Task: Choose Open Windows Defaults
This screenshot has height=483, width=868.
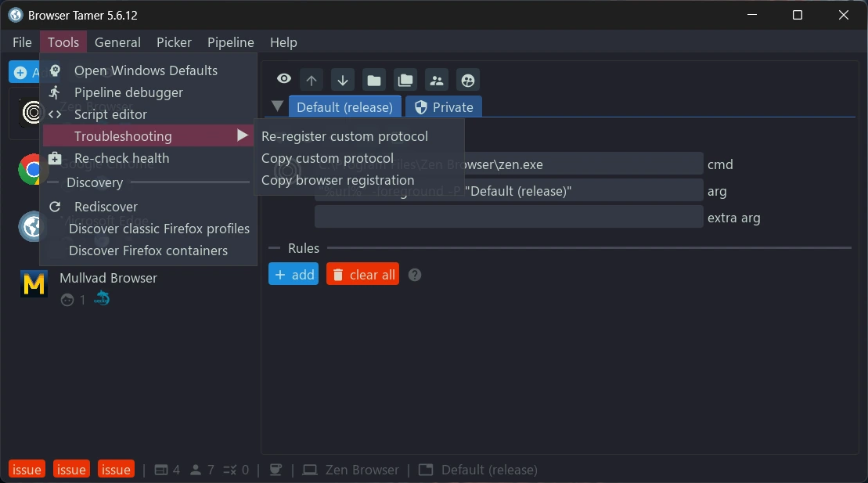Action: [149, 70]
